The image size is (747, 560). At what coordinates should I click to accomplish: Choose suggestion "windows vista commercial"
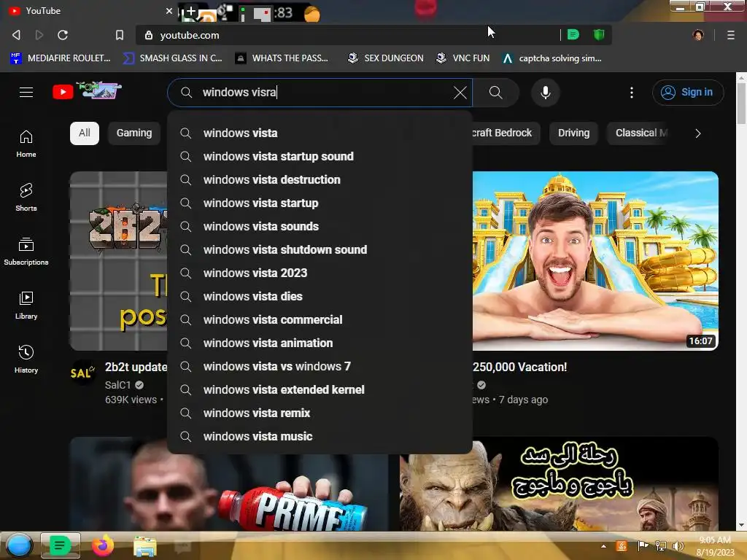pyautogui.click(x=320, y=319)
